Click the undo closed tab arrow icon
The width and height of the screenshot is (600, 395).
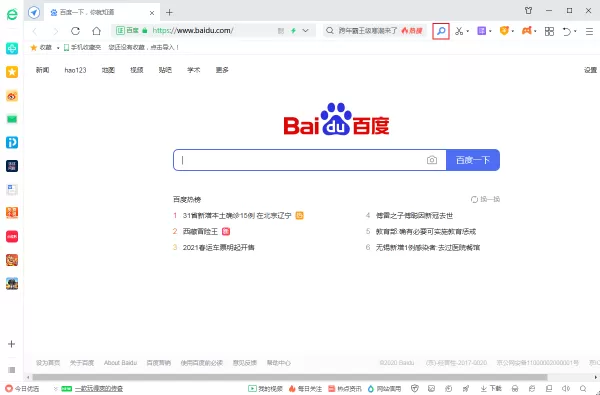[567, 31]
